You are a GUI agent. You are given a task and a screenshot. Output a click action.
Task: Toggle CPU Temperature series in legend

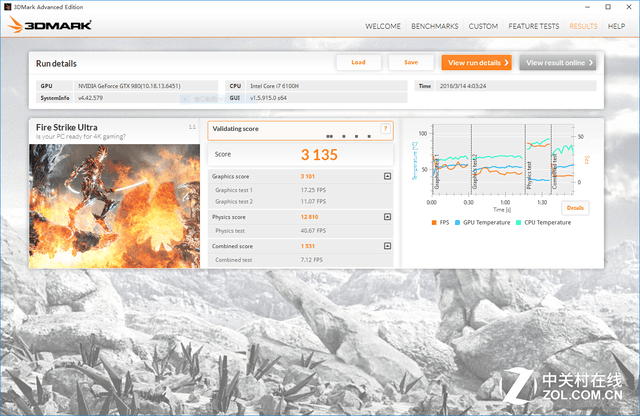click(540, 222)
